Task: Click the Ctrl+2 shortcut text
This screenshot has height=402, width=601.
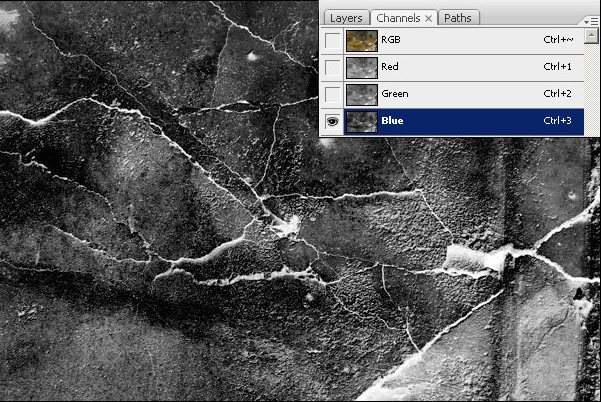Action: click(557, 94)
